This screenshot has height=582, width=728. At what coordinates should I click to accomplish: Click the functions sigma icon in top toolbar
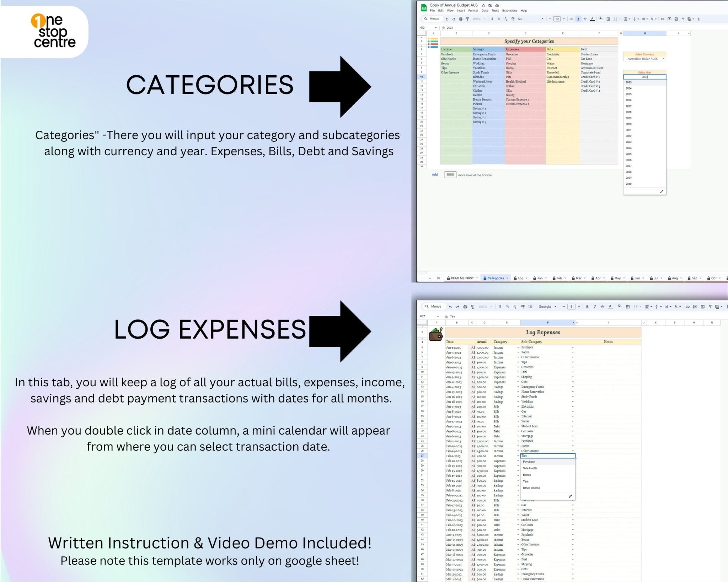click(x=699, y=19)
